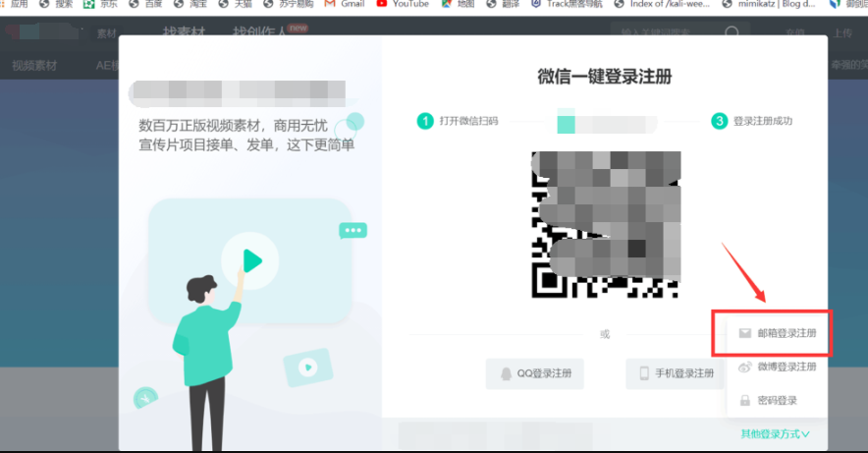The height and width of the screenshot is (453, 868).
Task: Open the 百度 bookmark
Action: click(x=145, y=4)
